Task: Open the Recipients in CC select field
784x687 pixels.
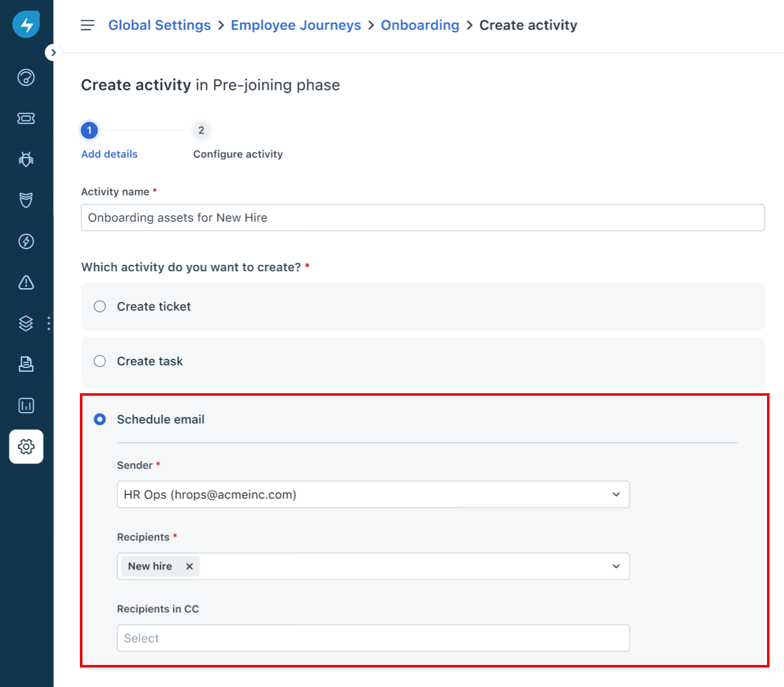Action: pos(373,638)
